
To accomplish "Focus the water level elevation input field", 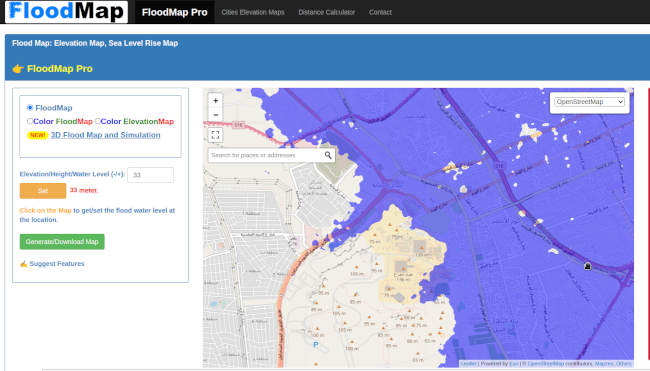I will coord(150,175).
